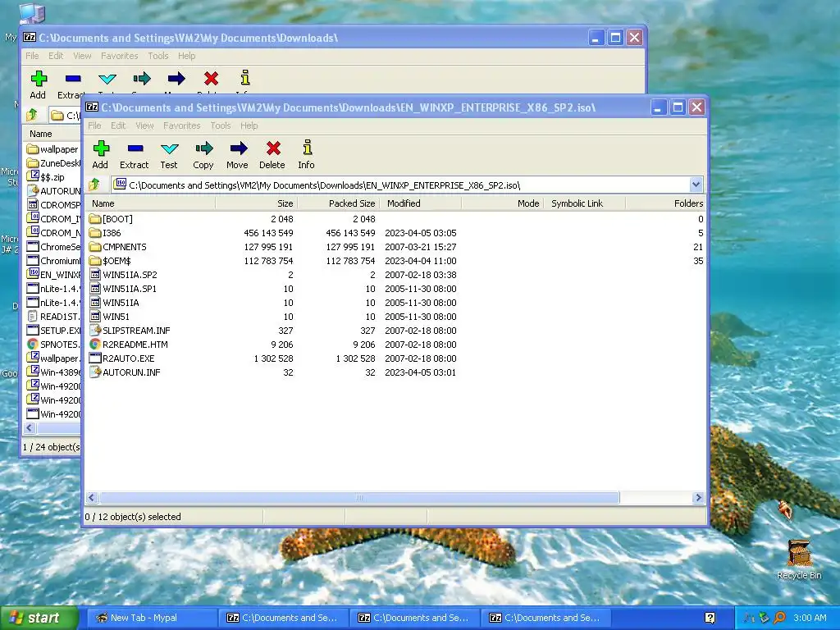Select the CMPNENTS folder icon
This screenshot has width=840, height=630.
click(95, 247)
